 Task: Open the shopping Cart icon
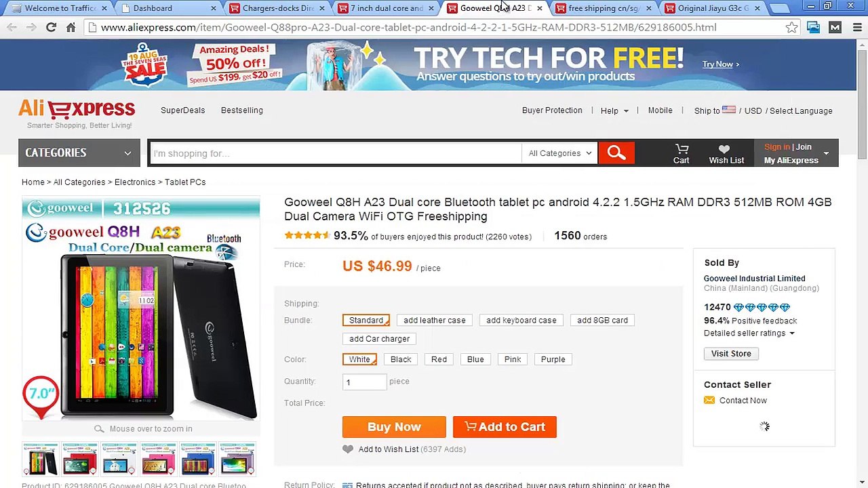(682, 148)
